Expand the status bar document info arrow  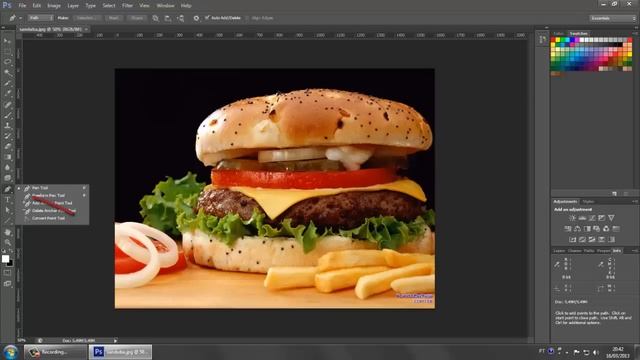(116, 340)
